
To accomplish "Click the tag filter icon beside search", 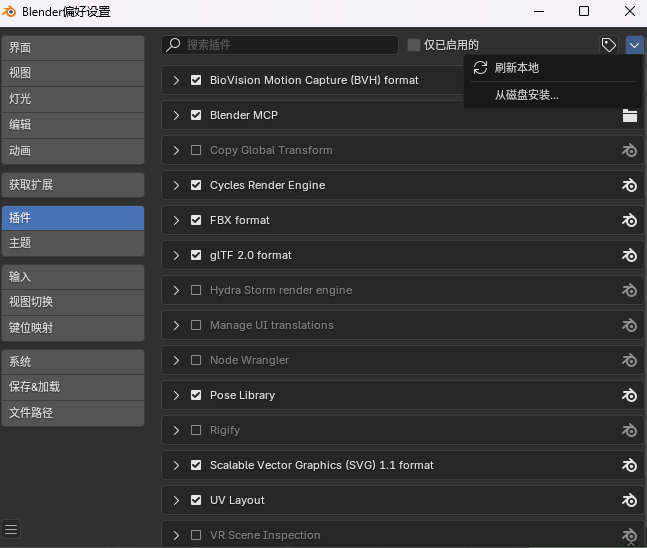I will click(x=608, y=45).
